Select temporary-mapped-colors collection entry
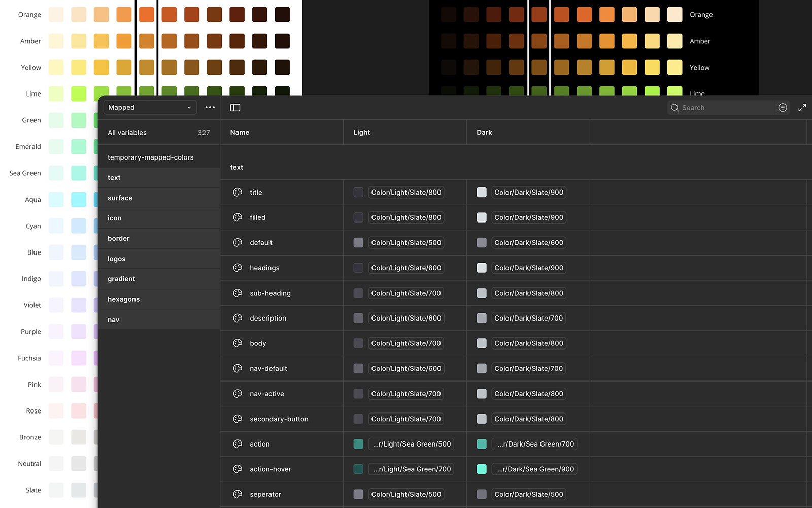812x508 pixels. (151, 157)
